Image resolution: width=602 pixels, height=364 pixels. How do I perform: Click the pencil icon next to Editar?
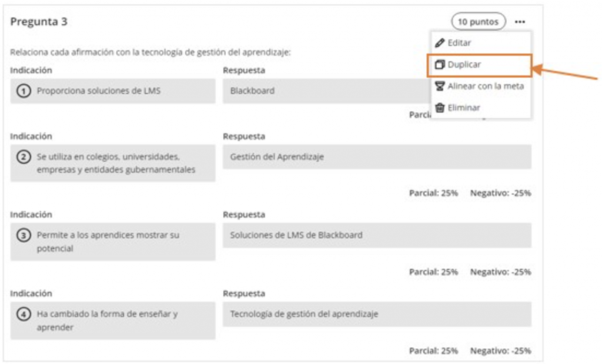440,42
